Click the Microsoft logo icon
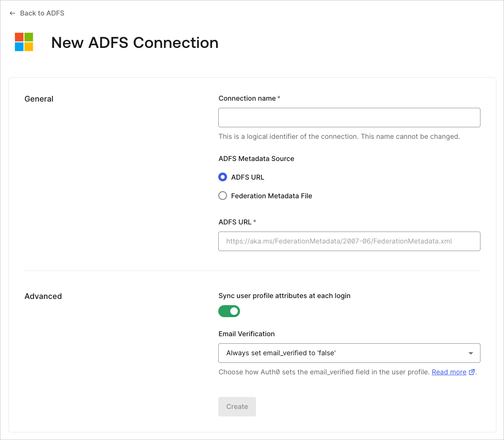 tap(24, 42)
